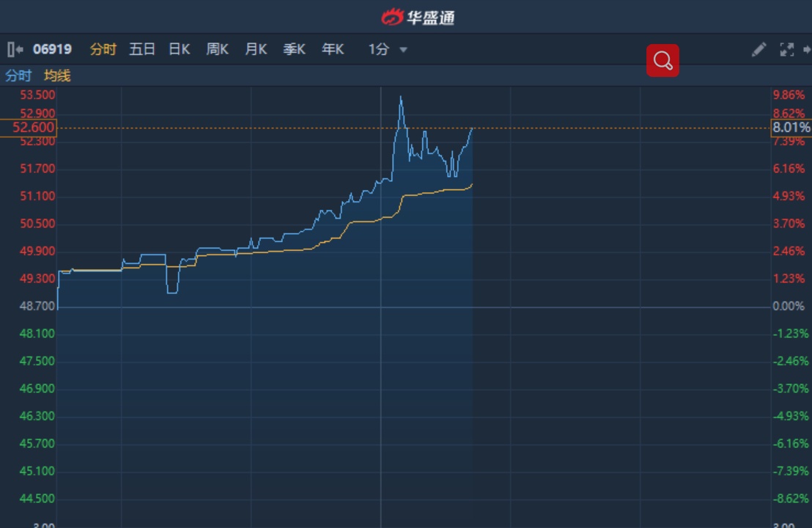Click the 1分 interval label

378,49
